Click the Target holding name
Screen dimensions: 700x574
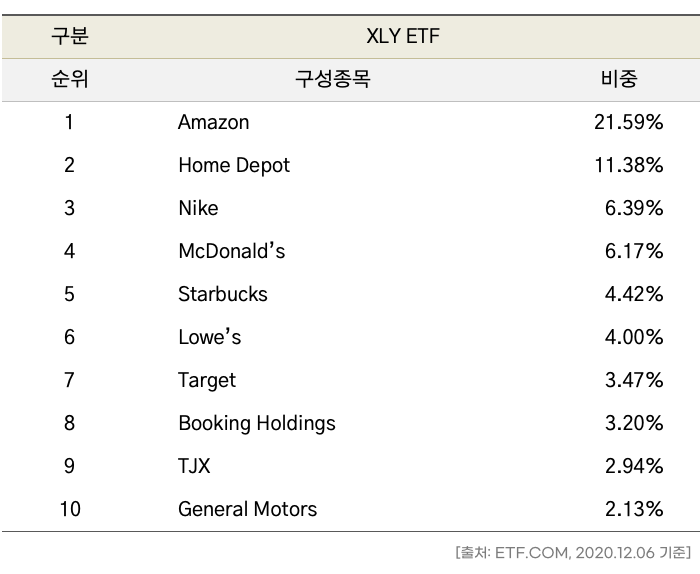pyautogui.click(x=207, y=380)
